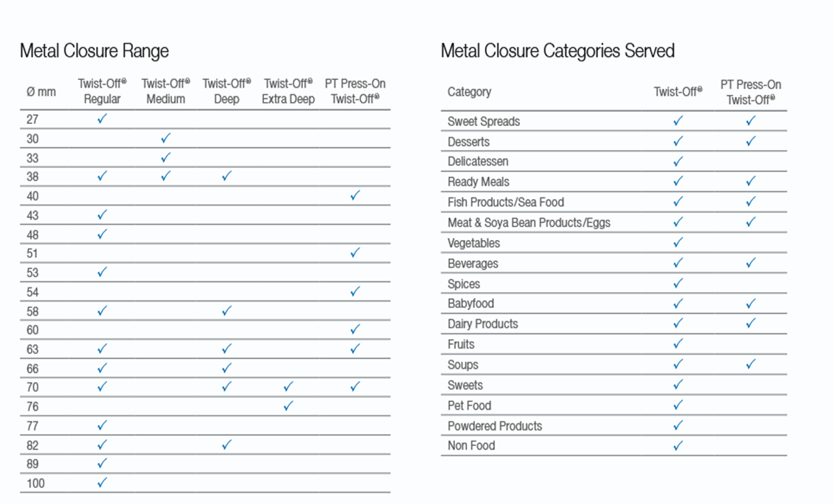Click the 76 mm Extra Deep checkmark

pos(288,406)
